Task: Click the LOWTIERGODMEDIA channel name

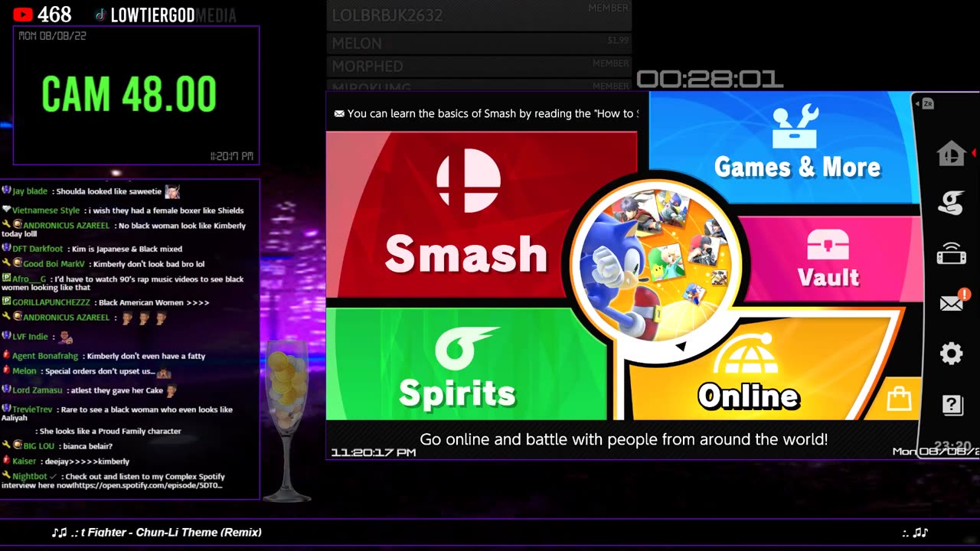Action: 173,15
